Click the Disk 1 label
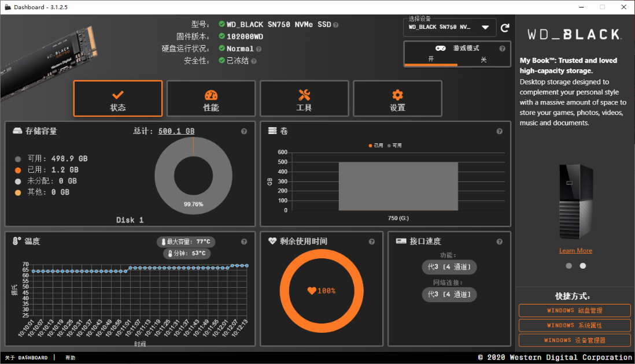This screenshot has height=364, width=635. (130, 220)
